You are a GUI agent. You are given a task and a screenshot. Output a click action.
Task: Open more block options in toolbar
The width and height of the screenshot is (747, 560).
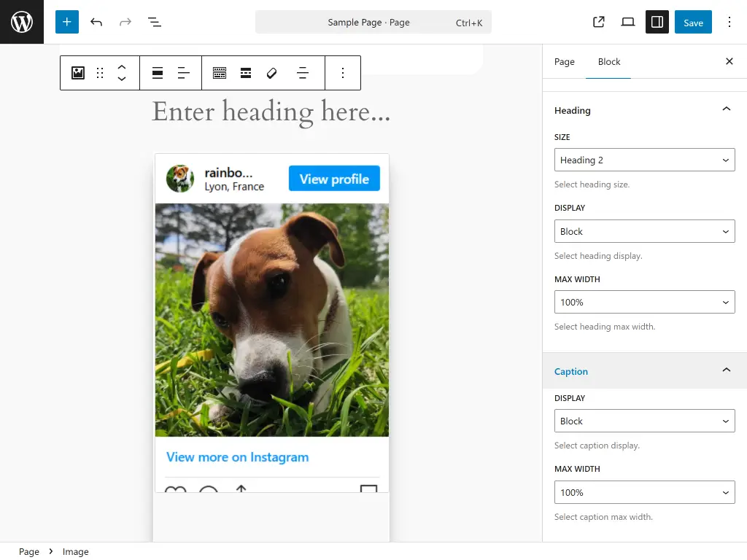pyautogui.click(x=343, y=73)
